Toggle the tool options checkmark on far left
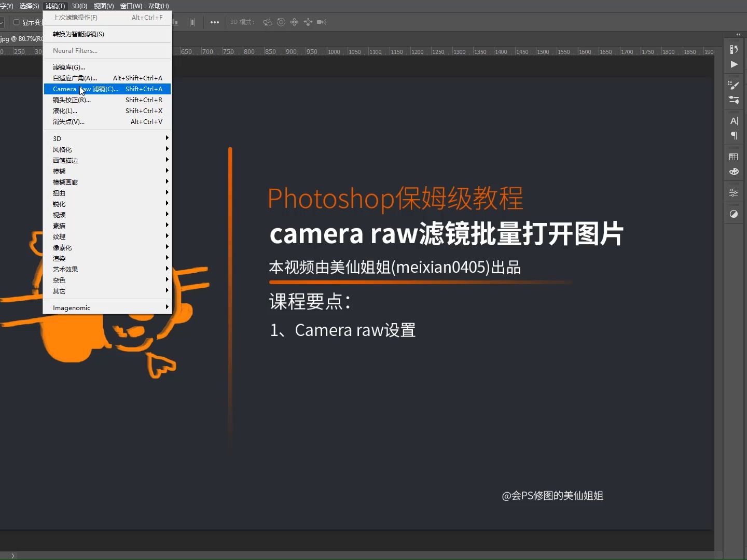Image resolution: width=747 pixels, height=560 pixels. [2, 22]
